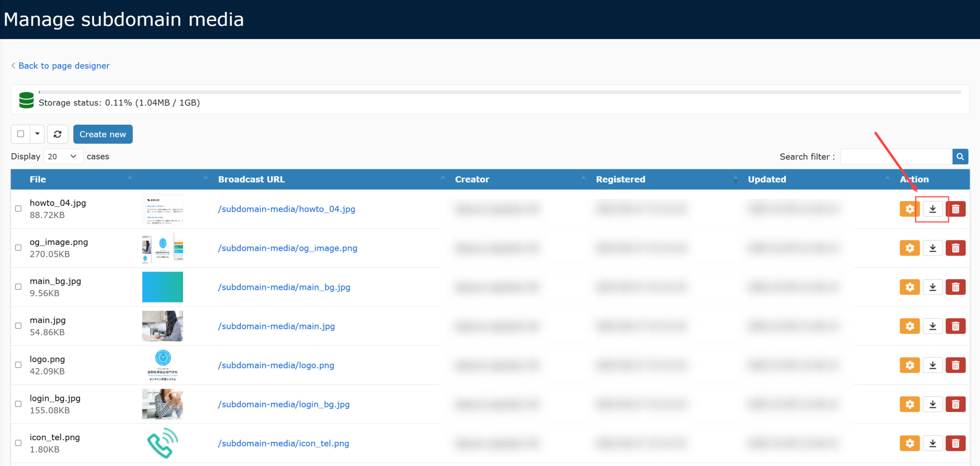Viewport: 980px width, 466px height.
Task: Tick the checkbox for main.jpg row
Action: click(18, 326)
